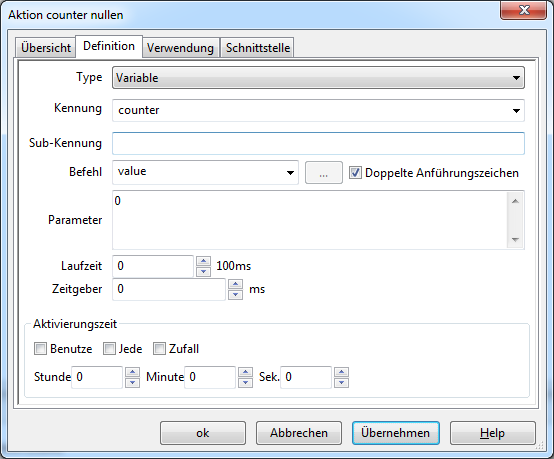Switch to the Übersicht tab
The width and height of the screenshot is (554, 459).
click(x=46, y=48)
